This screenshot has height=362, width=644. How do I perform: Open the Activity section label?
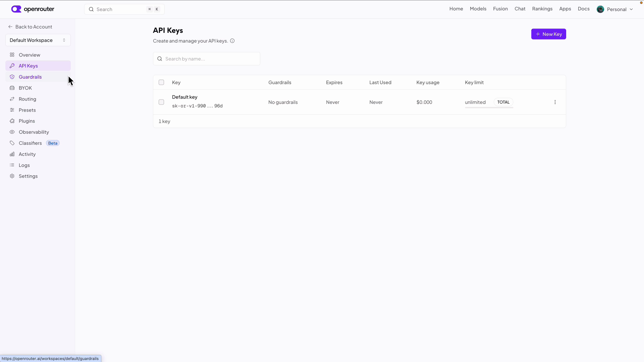[27, 154]
